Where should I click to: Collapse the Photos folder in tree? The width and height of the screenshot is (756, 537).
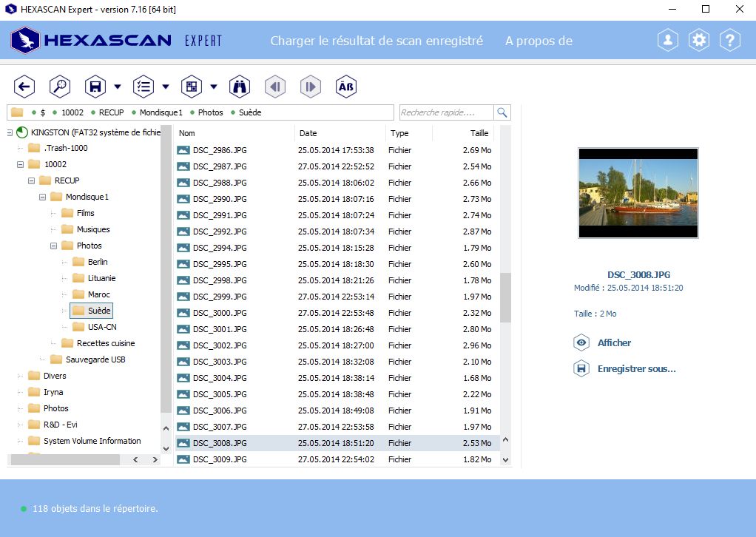click(54, 246)
